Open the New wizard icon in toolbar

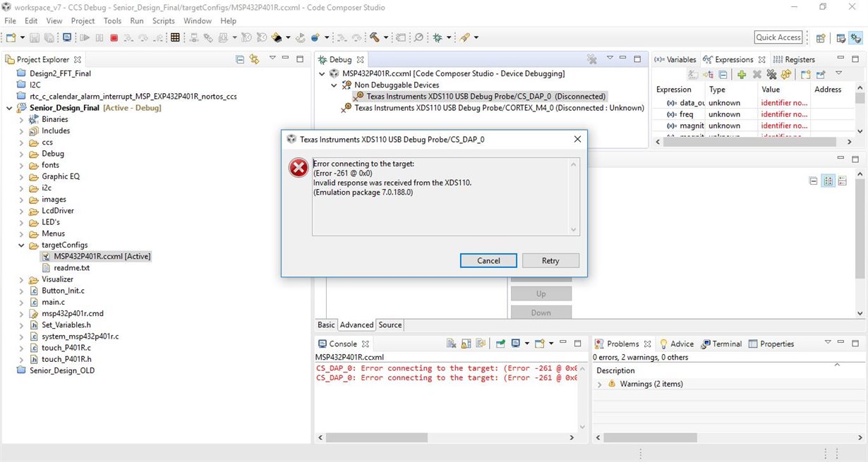point(12,37)
